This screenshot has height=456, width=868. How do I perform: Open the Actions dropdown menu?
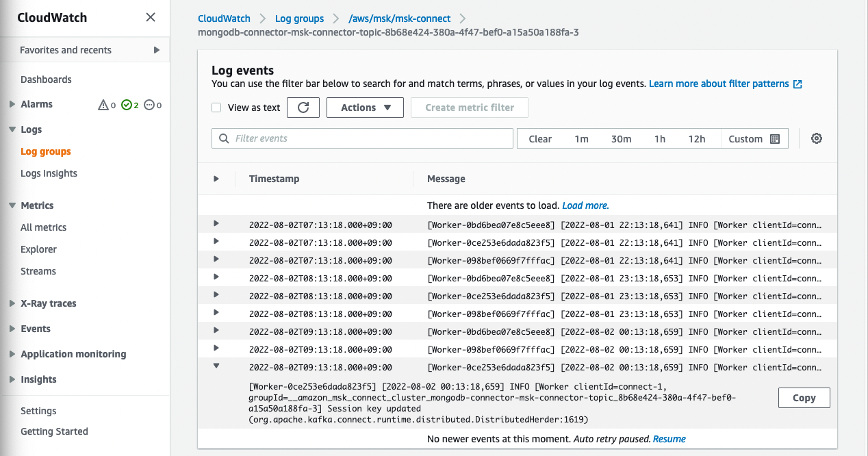coord(365,107)
